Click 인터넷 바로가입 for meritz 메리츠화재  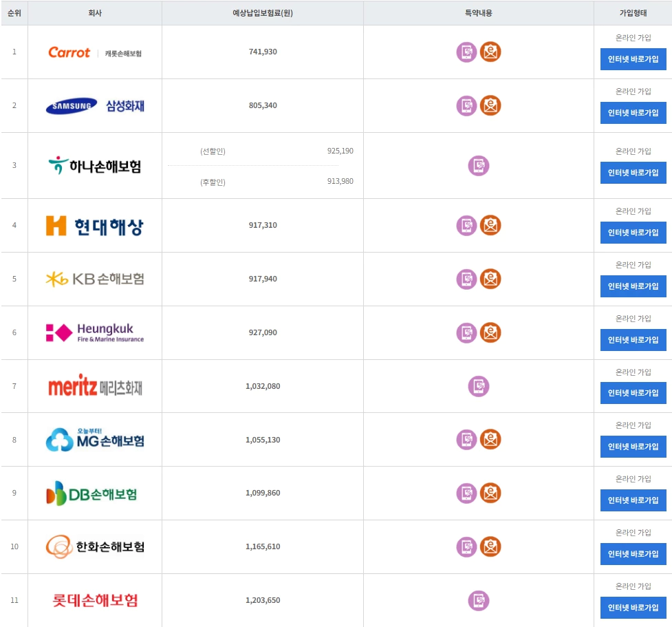pos(633,393)
